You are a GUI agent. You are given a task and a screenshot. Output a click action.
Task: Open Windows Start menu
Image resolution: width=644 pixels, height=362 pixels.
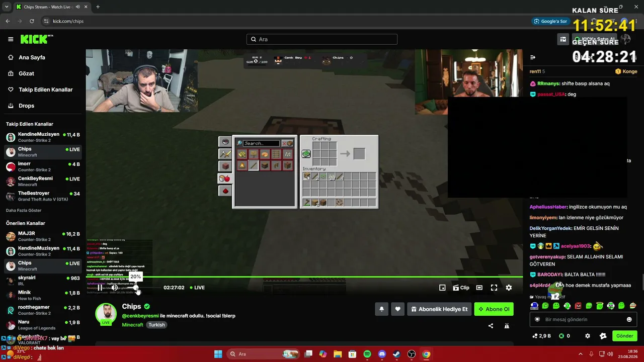[x=218, y=354]
